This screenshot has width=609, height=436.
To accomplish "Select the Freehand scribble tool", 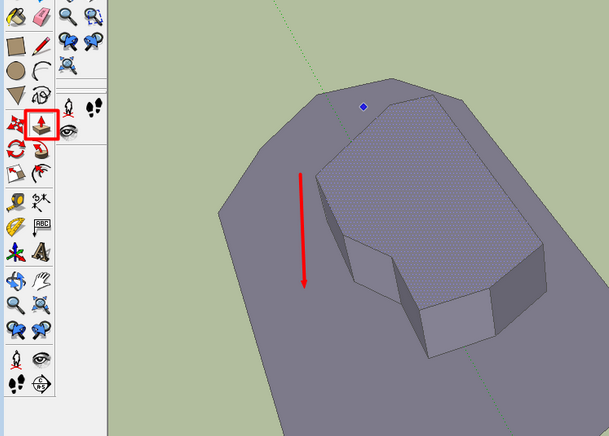I will [41, 96].
